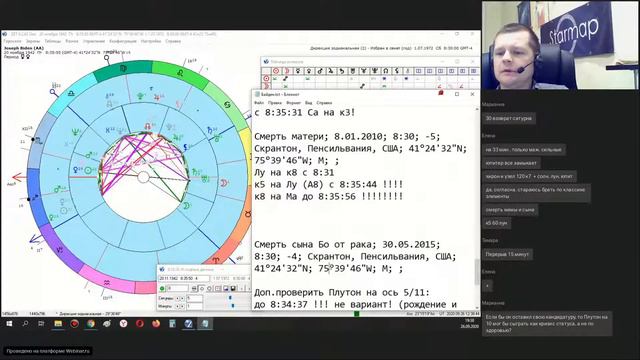Image resolution: width=640 pixels, height=360 pixels.
Task: Click the Секунды slider handle
Action: click(230, 298)
